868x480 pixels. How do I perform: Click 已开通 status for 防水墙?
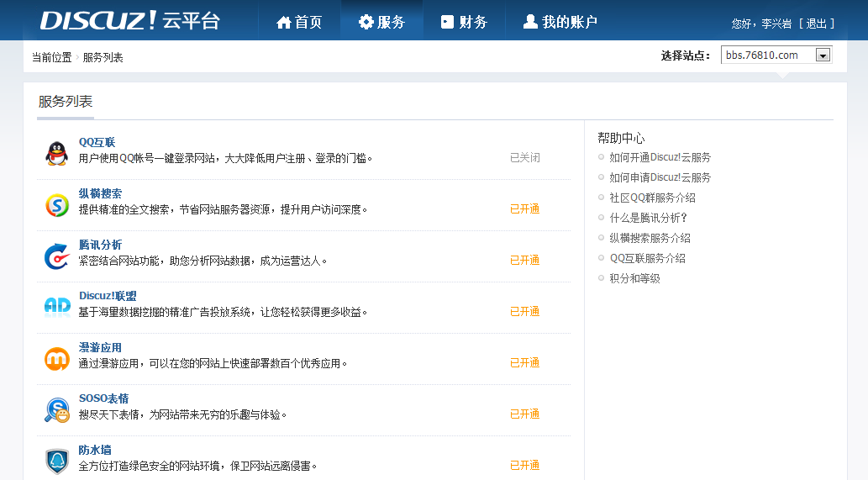(525, 465)
